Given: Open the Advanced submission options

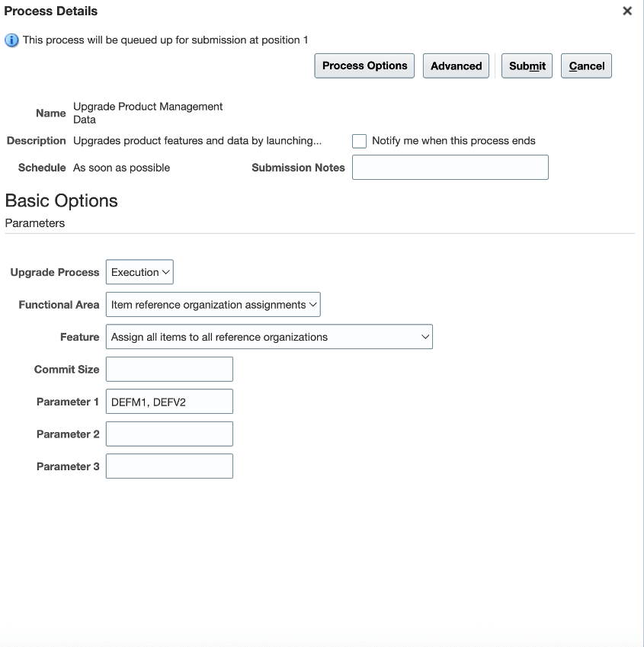Looking at the screenshot, I should (x=455, y=66).
